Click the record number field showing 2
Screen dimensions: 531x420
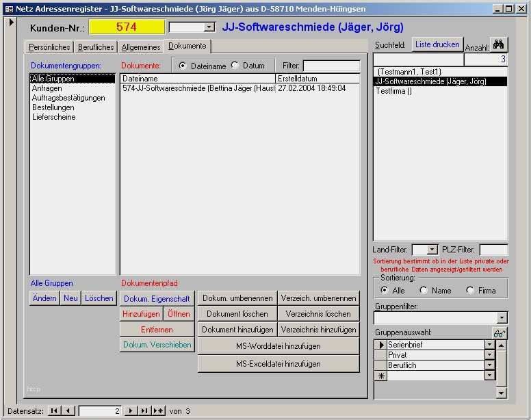pos(100,411)
